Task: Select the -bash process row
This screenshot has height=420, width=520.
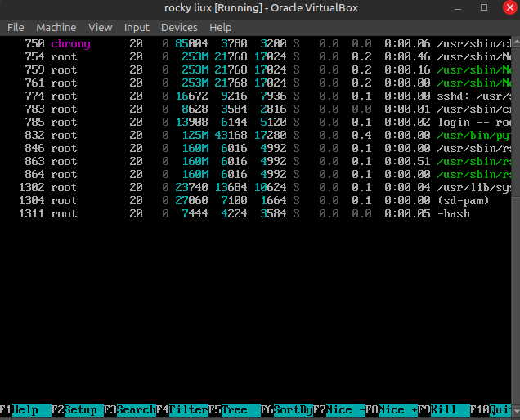Action: tap(245, 213)
